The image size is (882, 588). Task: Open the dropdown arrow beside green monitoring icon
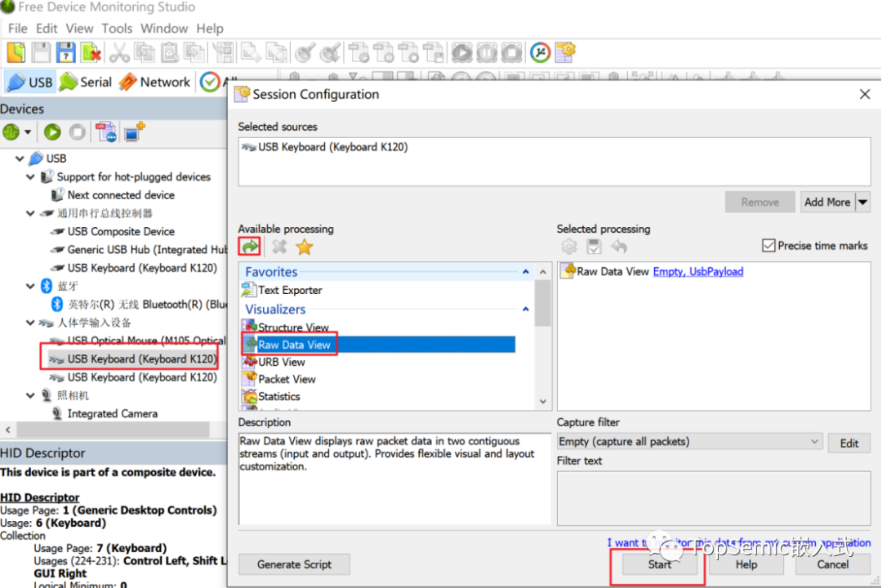[x=28, y=132]
